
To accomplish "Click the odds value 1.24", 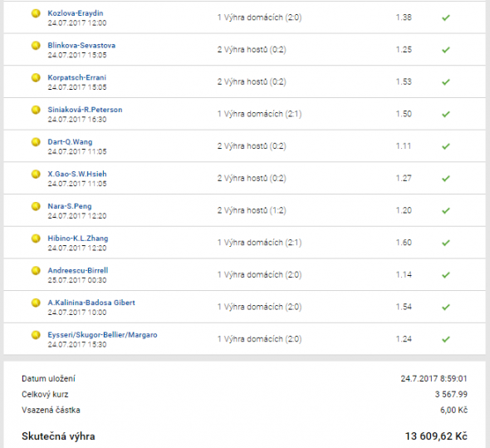I will pyautogui.click(x=404, y=339).
